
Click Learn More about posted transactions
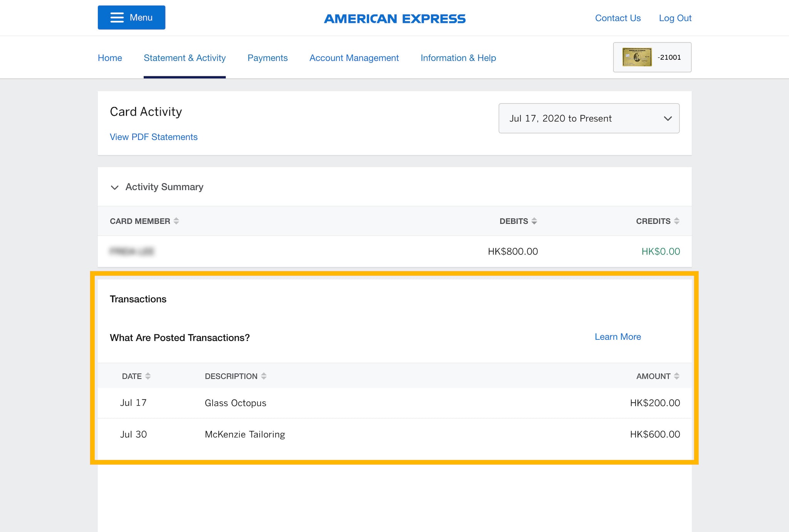pyautogui.click(x=618, y=337)
